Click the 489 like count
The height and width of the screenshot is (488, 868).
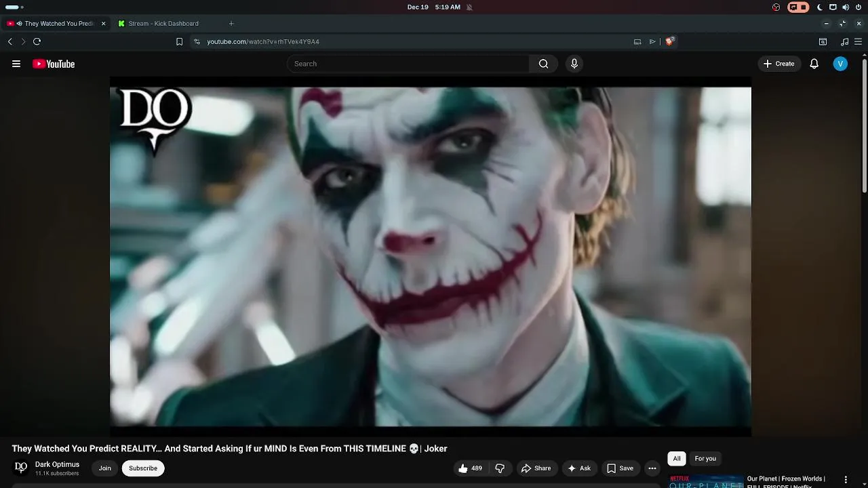pyautogui.click(x=477, y=468)
